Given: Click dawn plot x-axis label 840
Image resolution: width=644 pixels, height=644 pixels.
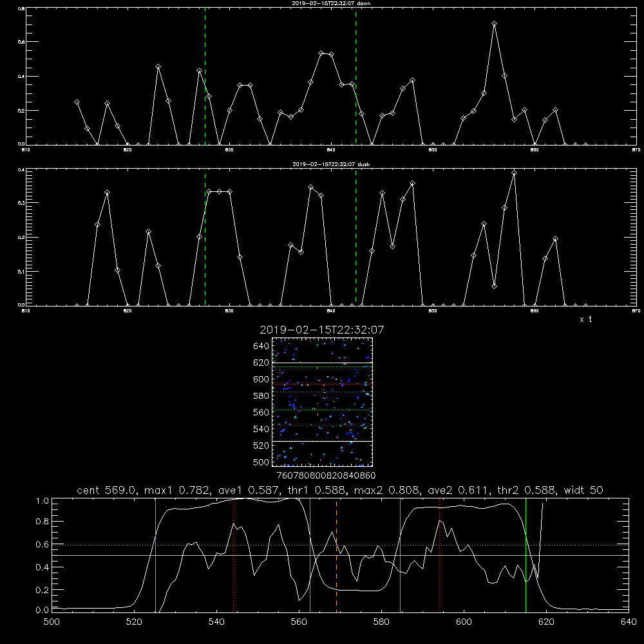Looking at the screenshot, I should pos(331,150).
